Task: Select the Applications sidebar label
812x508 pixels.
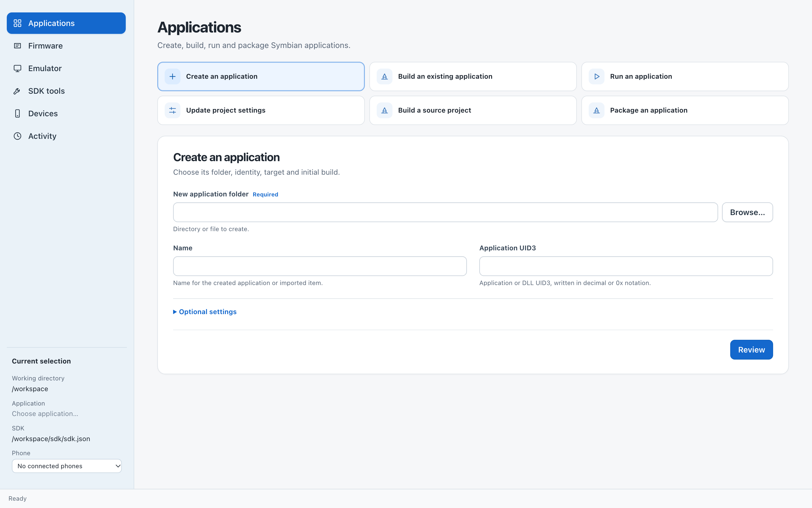Action: (x=51, y=23)
